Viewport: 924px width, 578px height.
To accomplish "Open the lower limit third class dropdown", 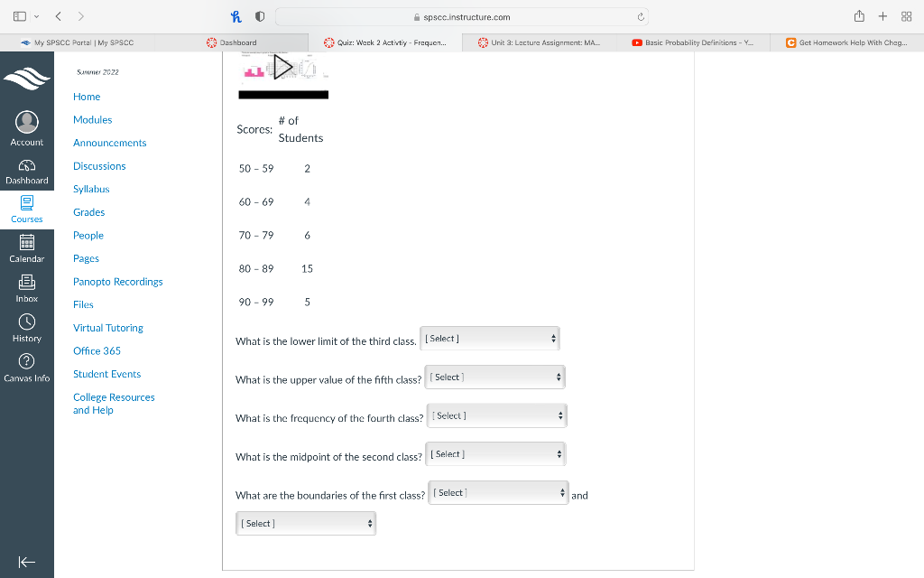I will [x=489, y=338].
